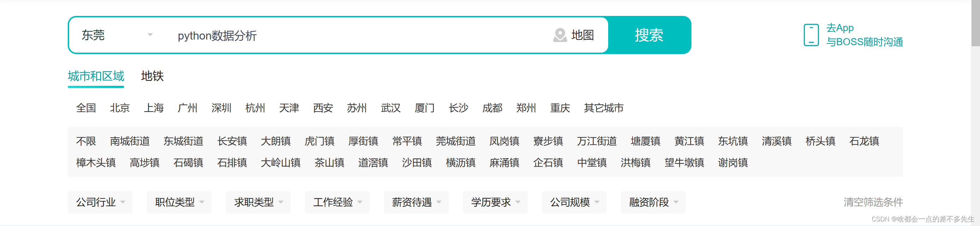Click the phone icon next to 去App
The height and width of the screenshot is (226, 980).
click(811, 35)
